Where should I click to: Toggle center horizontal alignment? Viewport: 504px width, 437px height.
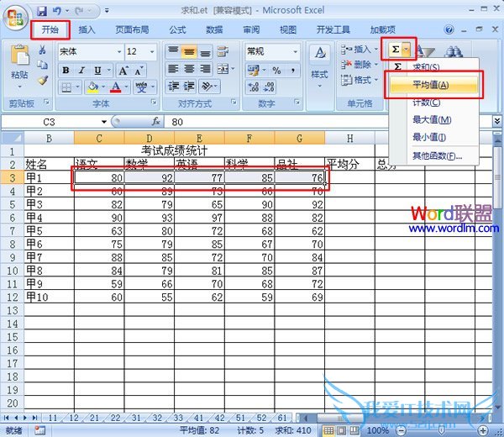point(189,69)
